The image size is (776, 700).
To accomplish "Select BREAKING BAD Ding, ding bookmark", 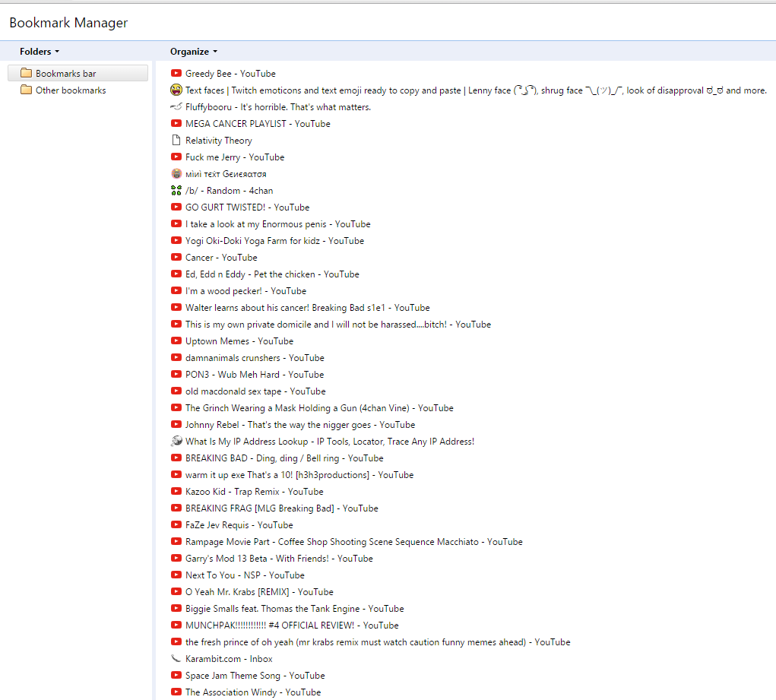I will coord(284,458).
